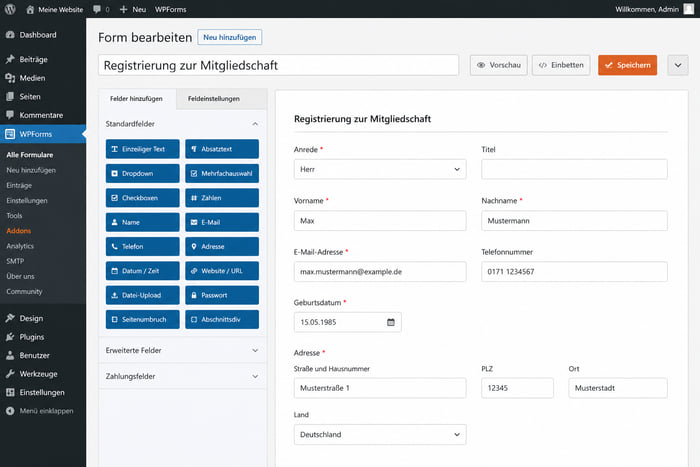
Task: Add a Seitenumbruch field
Action: pos(142,320)
